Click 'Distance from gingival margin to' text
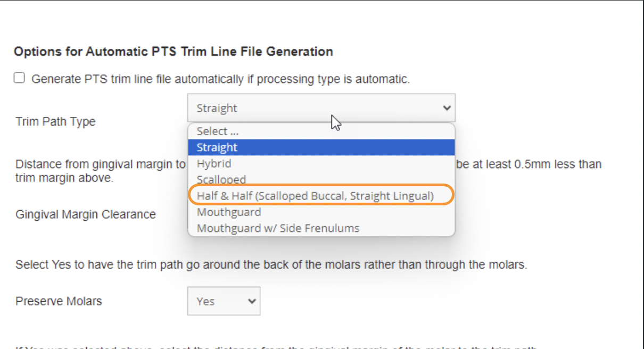This screenshot has height=349, width=644. click(100, 164)
